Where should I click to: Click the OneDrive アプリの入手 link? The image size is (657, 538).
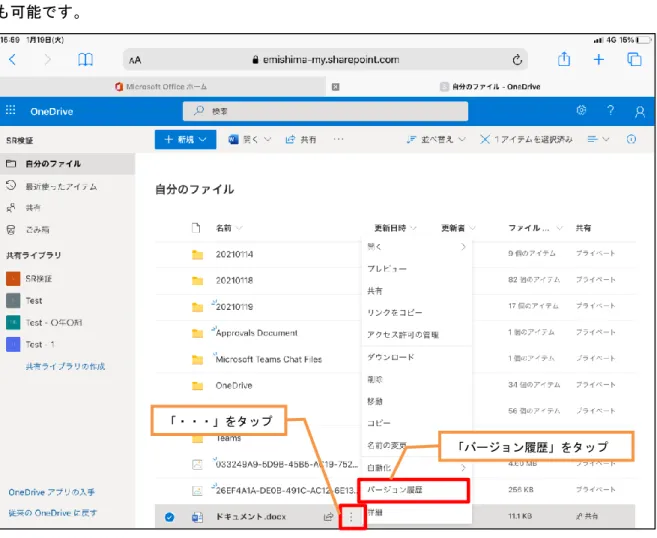[52, 492]
